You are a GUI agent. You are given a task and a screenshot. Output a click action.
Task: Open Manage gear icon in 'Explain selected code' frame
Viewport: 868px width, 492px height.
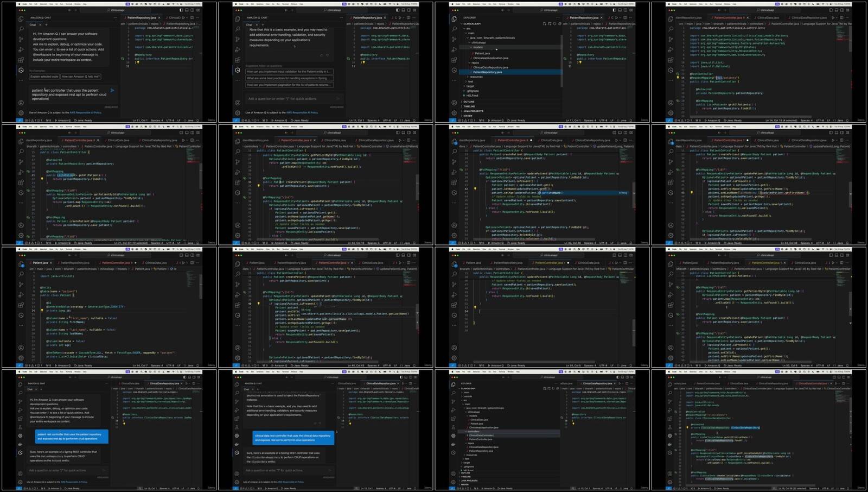(x=21, y=112)
